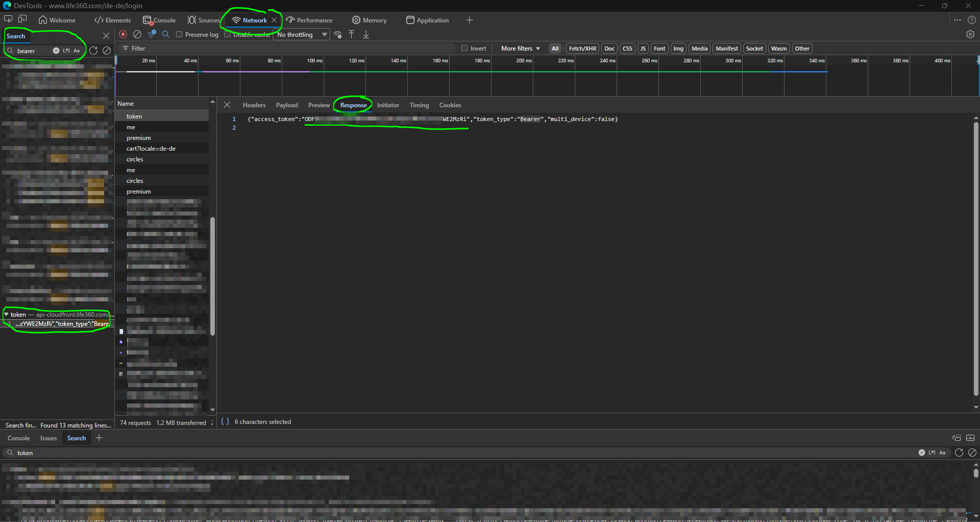Filter by Doc requests
Viewport: 980px width, 522px height.
point(609,49)
